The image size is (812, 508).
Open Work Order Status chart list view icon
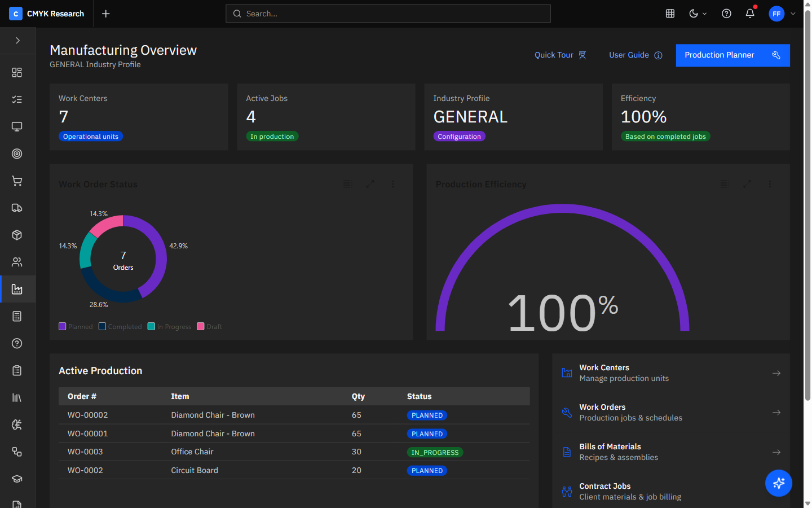[347, 184]
